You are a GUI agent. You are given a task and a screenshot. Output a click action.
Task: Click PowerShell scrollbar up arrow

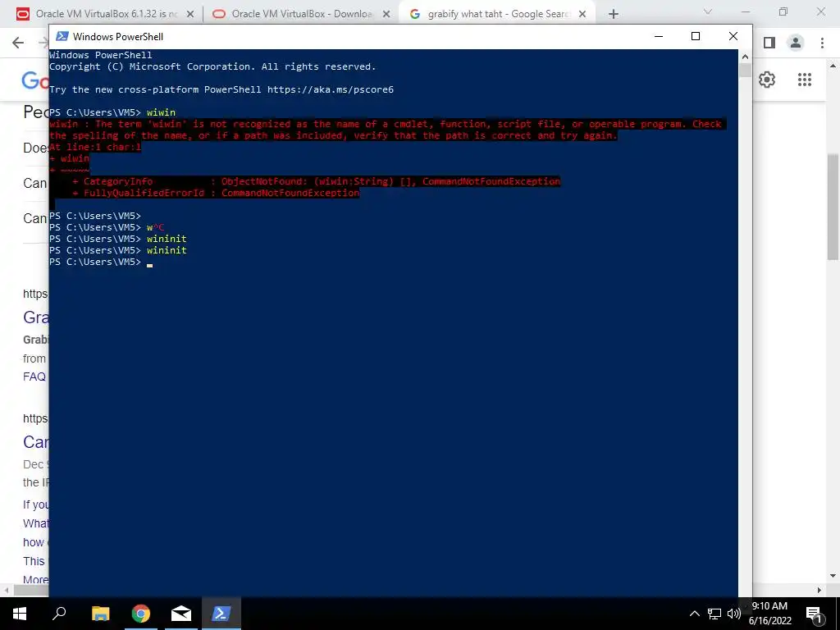(745, 57)
